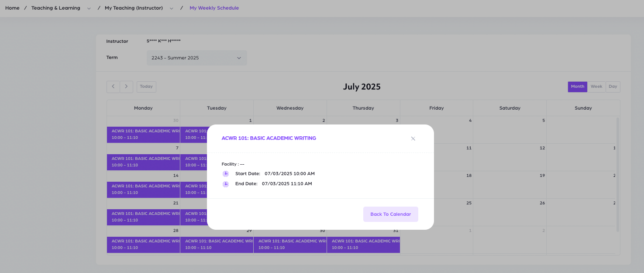Expand the Teaching & Learning breadcrumb chevron
Image resolution: width=644 pixels, height=273 pixels.
tap(89, 8)
